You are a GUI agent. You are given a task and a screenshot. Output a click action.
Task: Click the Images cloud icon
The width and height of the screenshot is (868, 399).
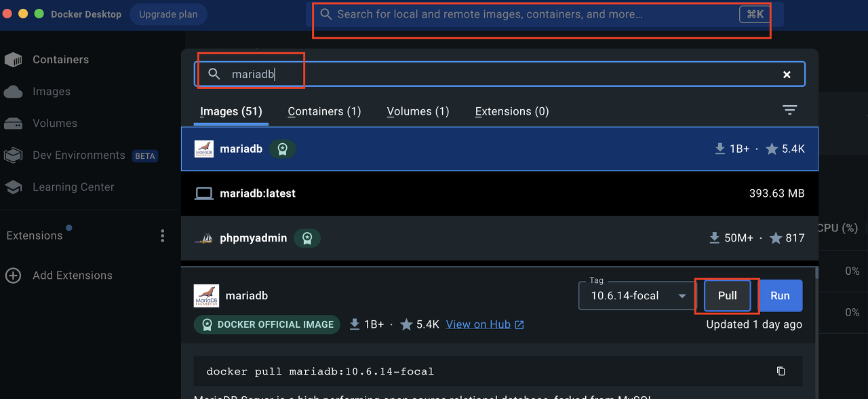point(13,92)
